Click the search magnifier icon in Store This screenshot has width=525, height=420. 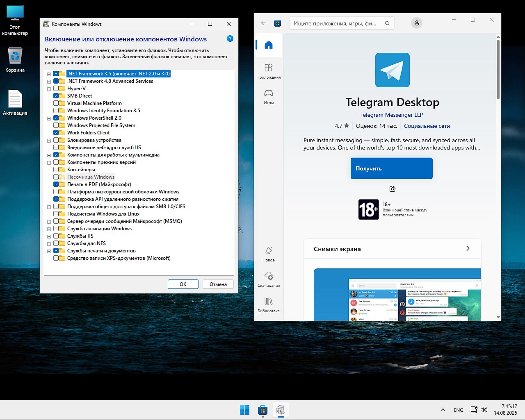387,23
